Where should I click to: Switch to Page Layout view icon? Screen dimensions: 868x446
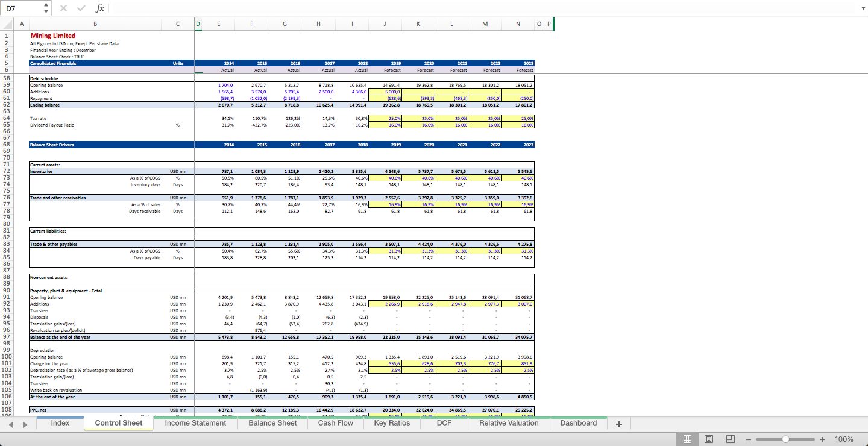click(x=709, y=439)
